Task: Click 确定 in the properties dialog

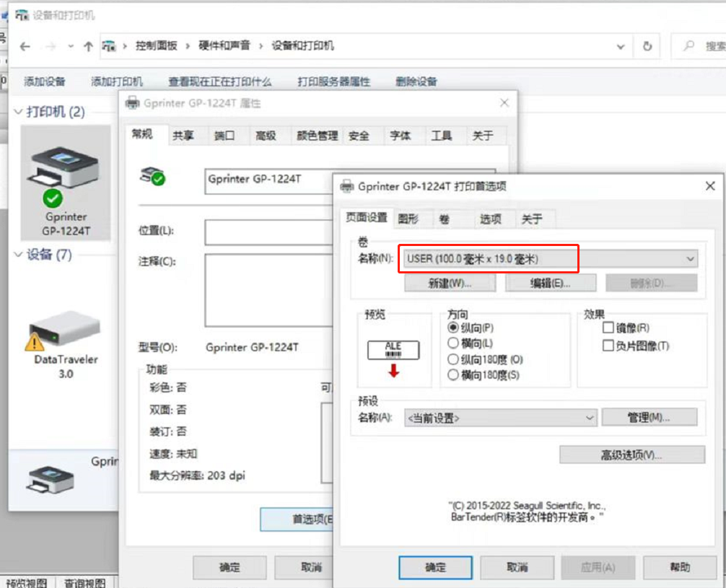Action: click(229, 567)
